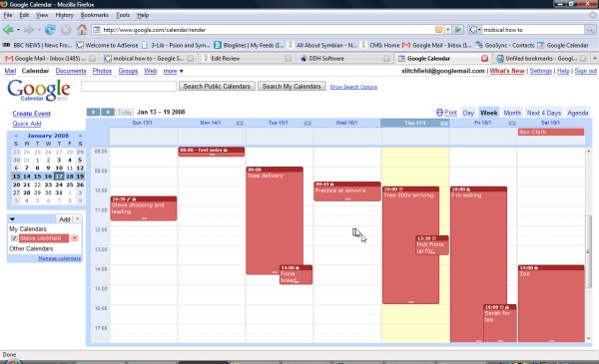Open the Add calendar dropdown arrow
Image resolution: width=599 pixels, height=364 pixels.
tap(77, 219)
